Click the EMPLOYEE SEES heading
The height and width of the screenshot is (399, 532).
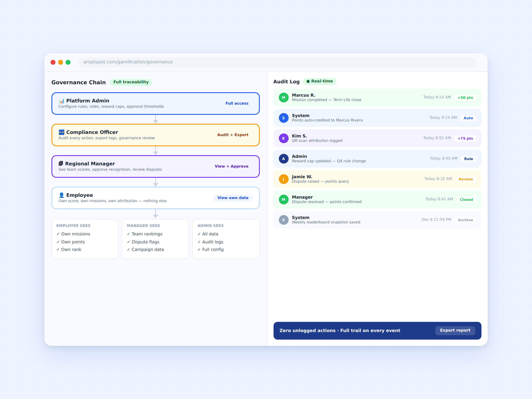73,226
